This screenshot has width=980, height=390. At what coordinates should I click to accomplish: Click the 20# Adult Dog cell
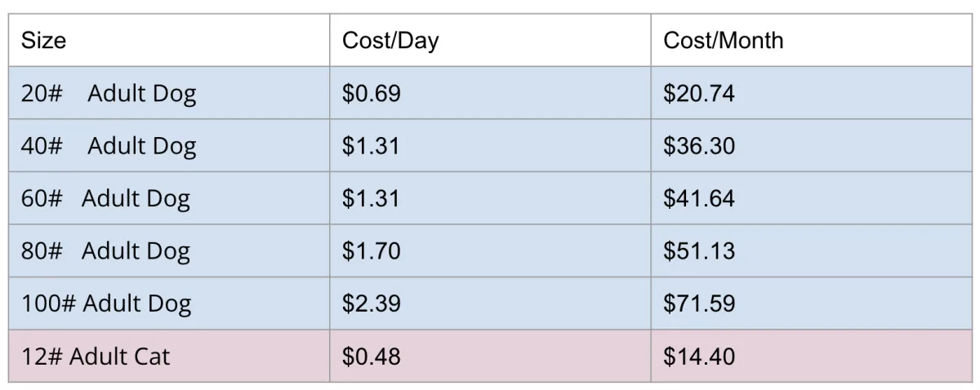point(169,93)
